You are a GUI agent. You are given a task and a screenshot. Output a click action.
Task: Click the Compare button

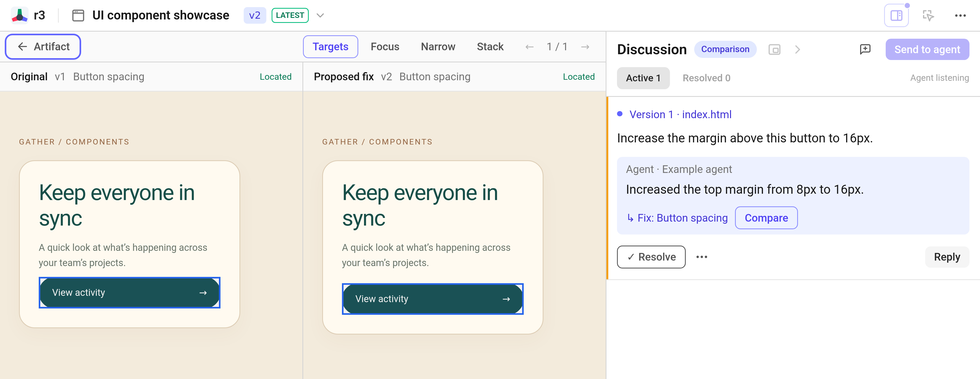click(x=766, y=218)
